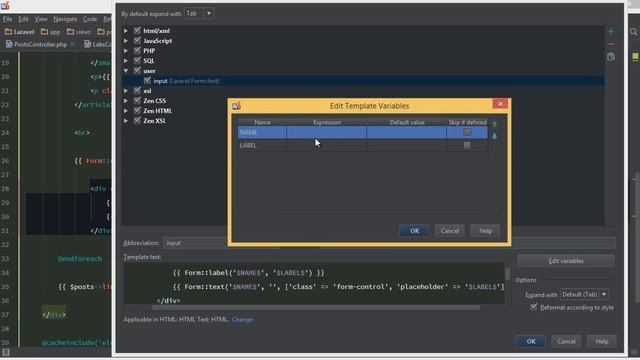Toggle the user template group checkbox
Image resolution: width=640 pixels, height=360 pixels.
tap(137, 71)
